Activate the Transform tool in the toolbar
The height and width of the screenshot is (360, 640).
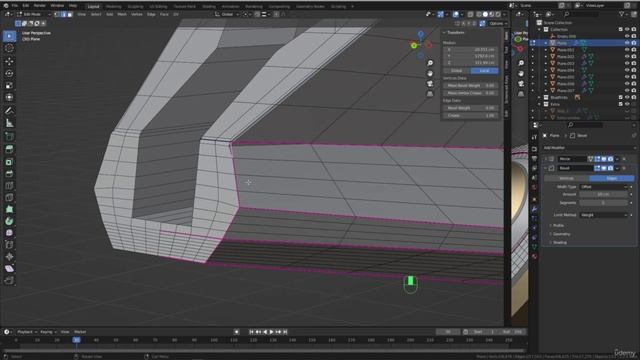coord(9,97)
